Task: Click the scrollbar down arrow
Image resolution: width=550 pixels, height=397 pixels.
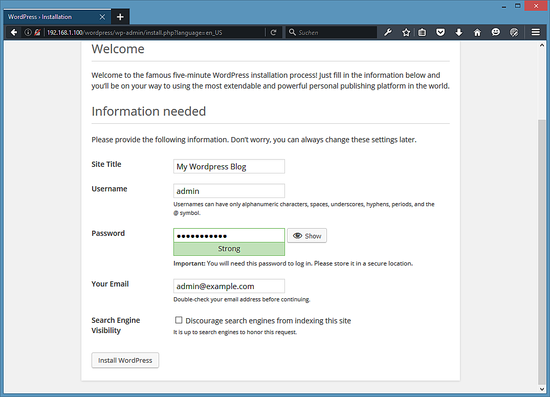Action: (x=542, y=389)
